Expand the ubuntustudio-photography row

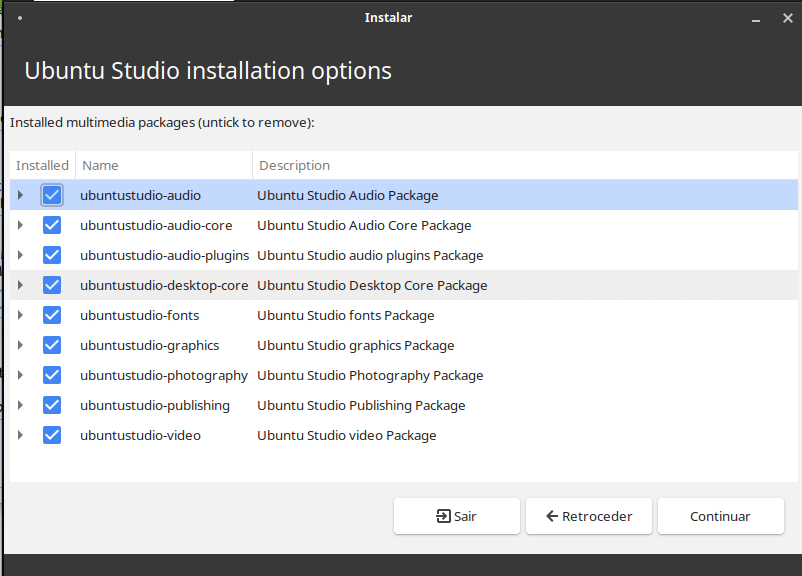[x=20, y=375]
